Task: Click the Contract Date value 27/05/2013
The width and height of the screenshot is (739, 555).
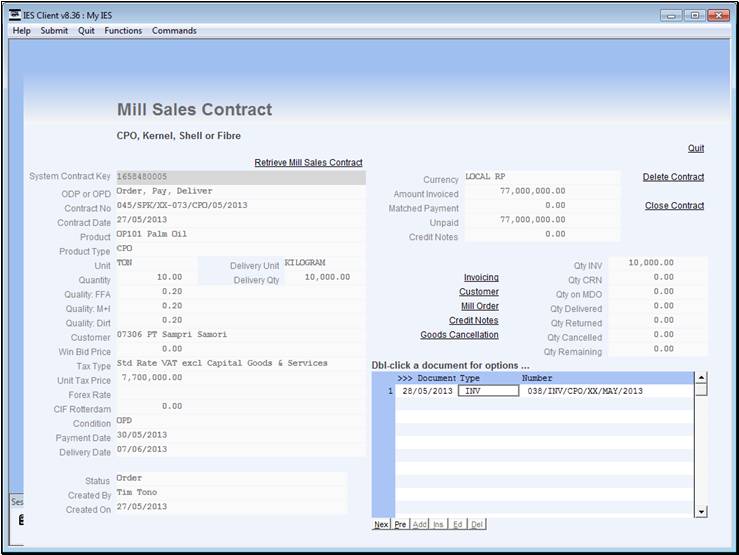Action: (x=142, y=220)
